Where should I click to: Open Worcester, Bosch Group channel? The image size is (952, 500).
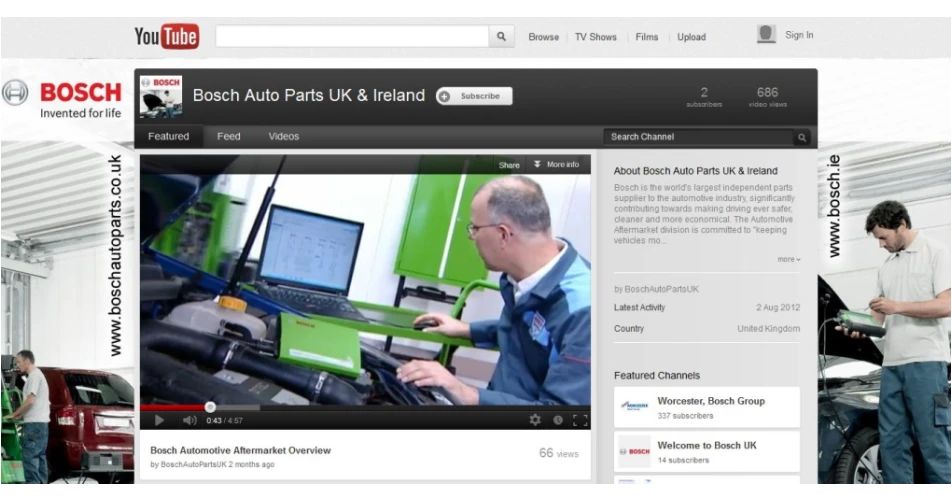[x=711, y=401]
